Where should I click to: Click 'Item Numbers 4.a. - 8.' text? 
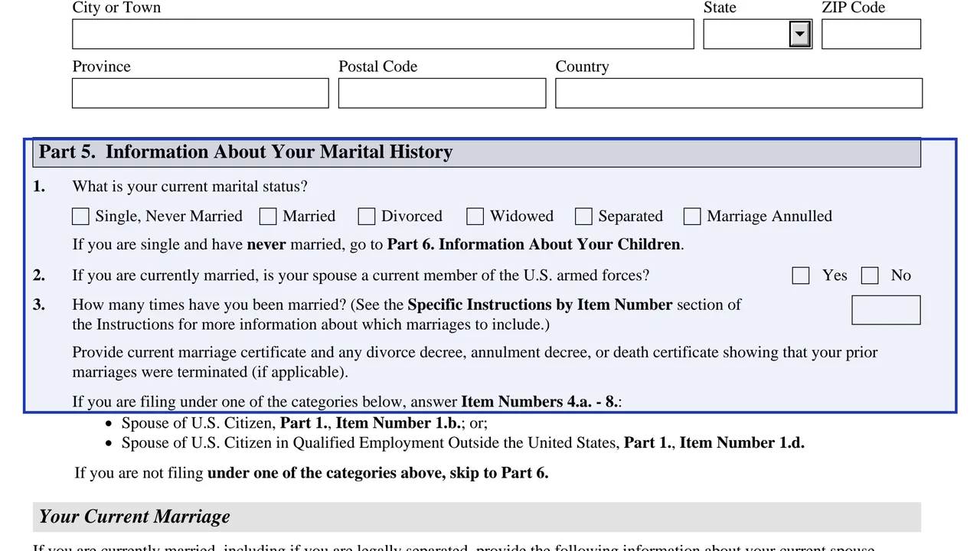(x=539, y=402)
